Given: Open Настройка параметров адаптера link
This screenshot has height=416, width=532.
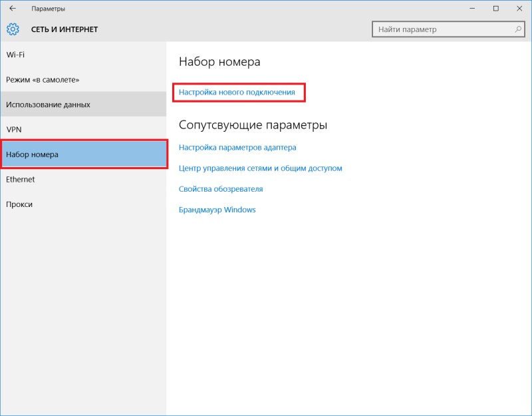Looking at the screenshot, I should (x=237, y=148).
